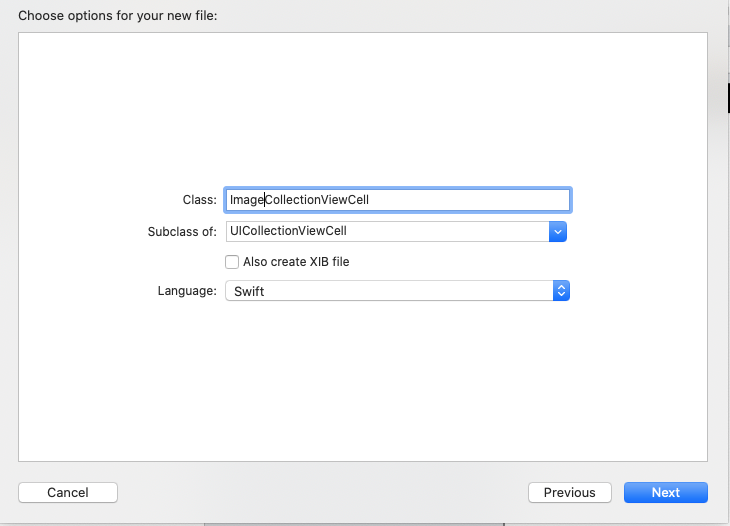
Task: Cancel the new file dialog
Action: click(68, 492)
